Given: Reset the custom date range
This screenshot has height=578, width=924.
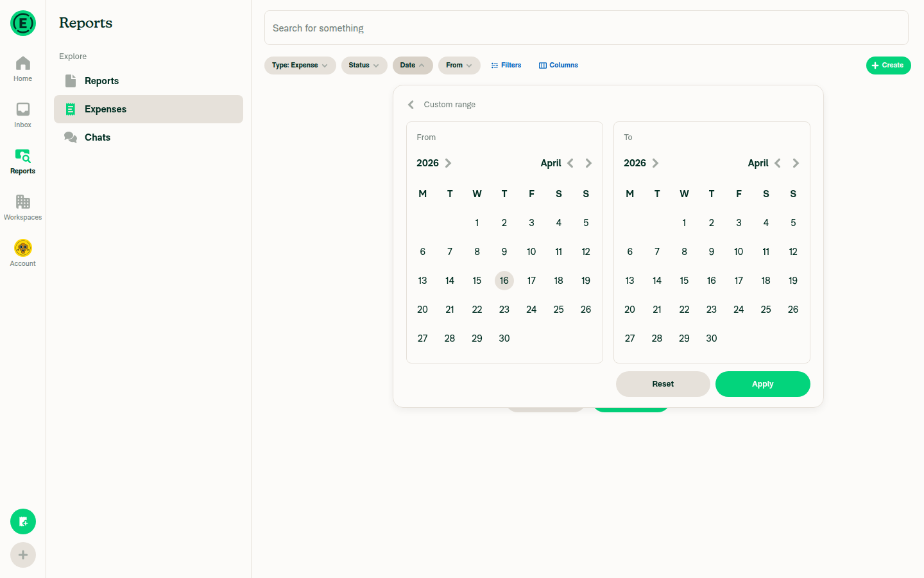Looking at the screenshot, I should pyautogui.click(x=662, y=383).
